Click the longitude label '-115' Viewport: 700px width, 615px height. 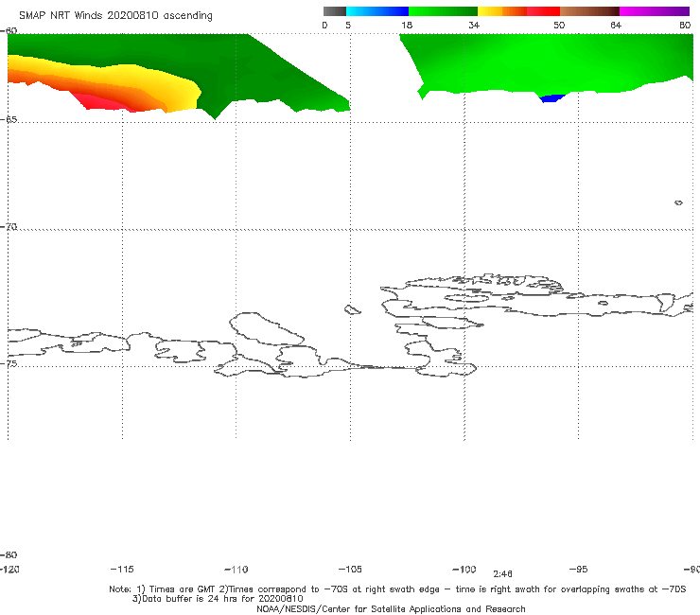(122, 570)
